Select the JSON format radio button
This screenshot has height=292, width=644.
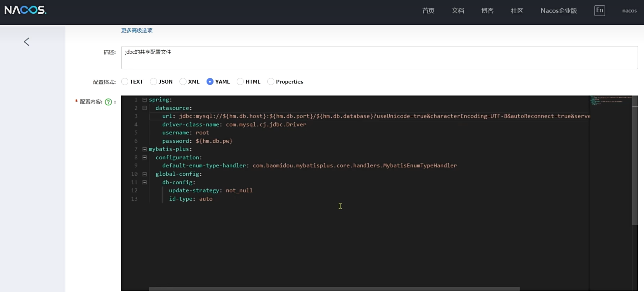pos(153,82)
